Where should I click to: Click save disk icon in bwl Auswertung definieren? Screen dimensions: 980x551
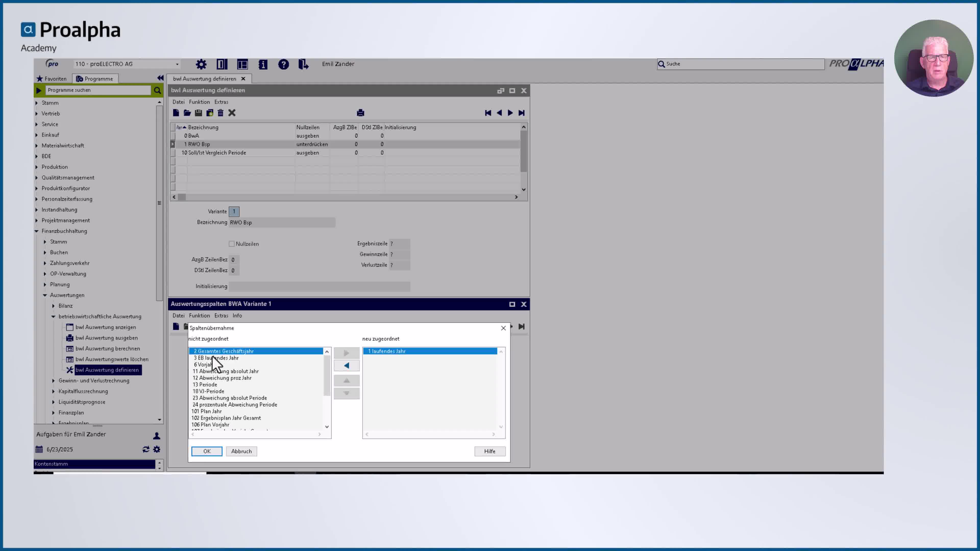tap(198, 112)
